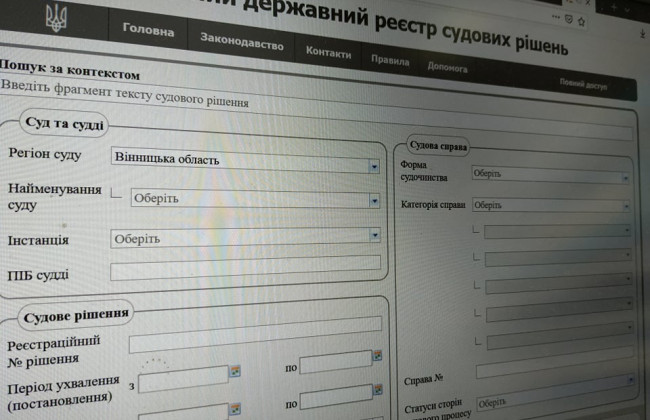The image size is (650, 420).
Task: Select the Правила menu item
Action: (x=390, y=61)
